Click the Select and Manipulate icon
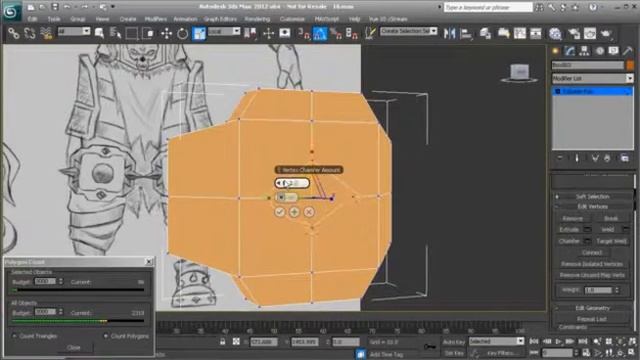Image resolution: width=640 pixels, height=360 pixels. pos(269,33)
